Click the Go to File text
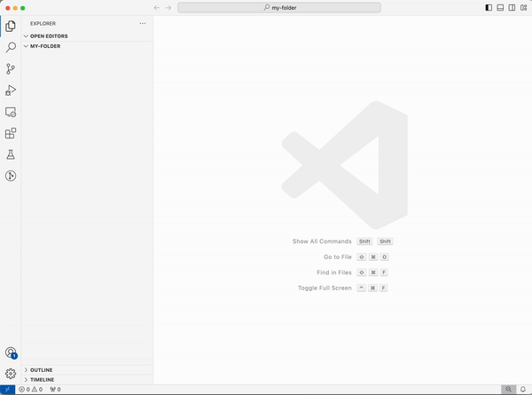Viewport: 532px width, 395px height. tap(338, 257)
